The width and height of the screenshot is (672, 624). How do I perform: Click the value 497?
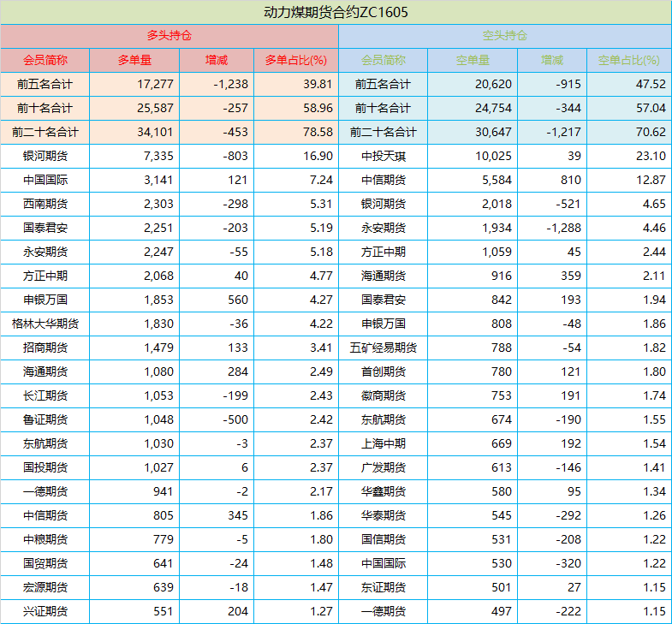pos(502,612)
